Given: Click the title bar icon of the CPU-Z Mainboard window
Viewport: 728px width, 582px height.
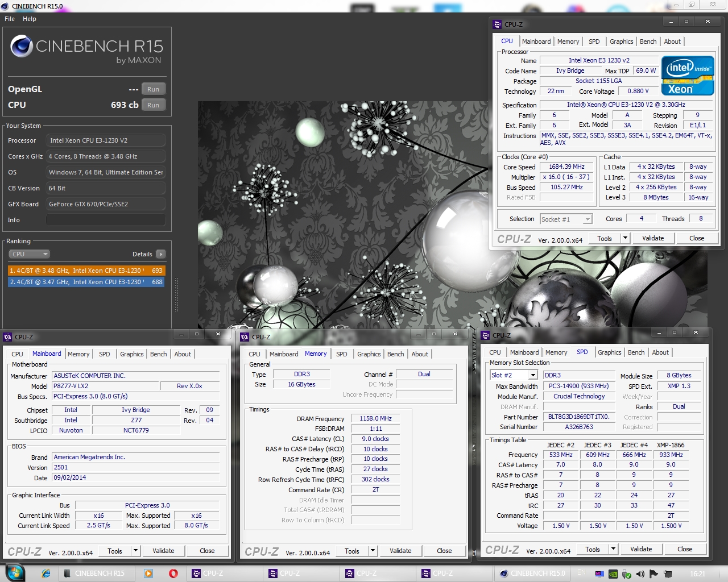Looking at the screenshot, I should coord(7,337).
